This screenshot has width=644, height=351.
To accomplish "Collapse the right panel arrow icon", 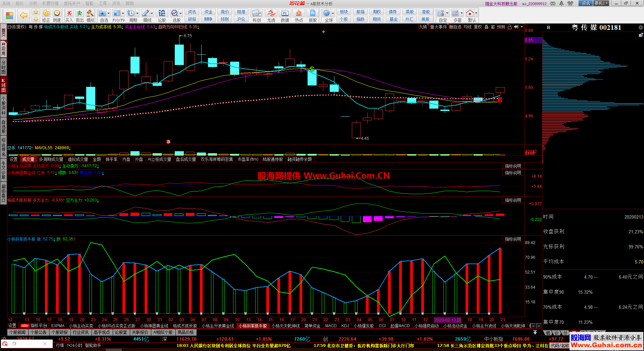I will coord(516,27).
